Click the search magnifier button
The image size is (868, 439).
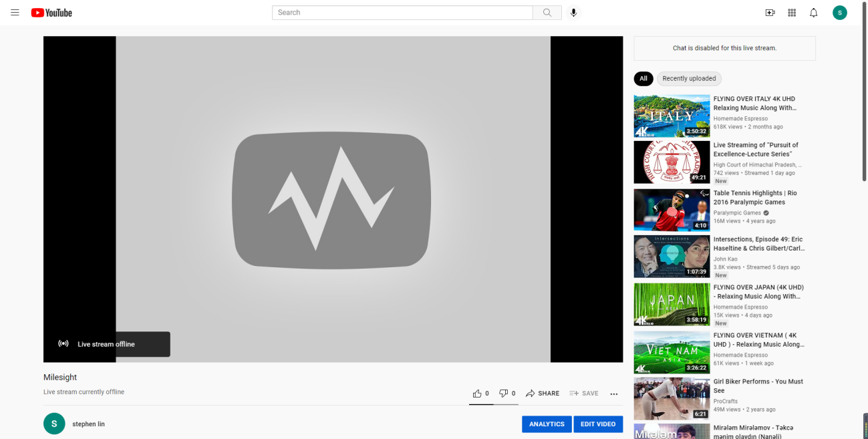[547, 13]
